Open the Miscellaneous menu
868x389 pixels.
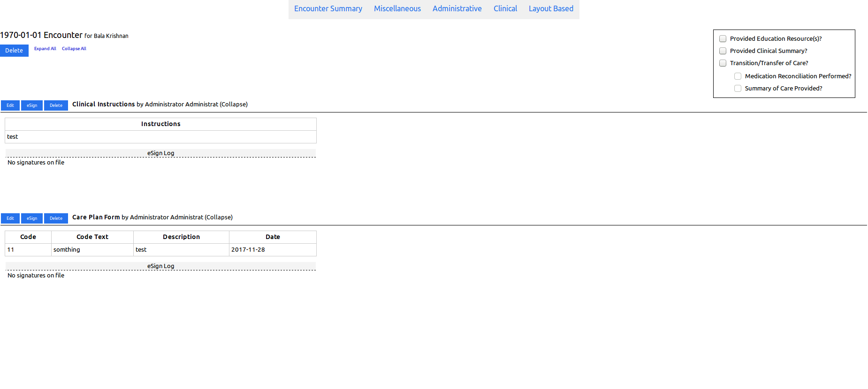click(x=397, y=9)
